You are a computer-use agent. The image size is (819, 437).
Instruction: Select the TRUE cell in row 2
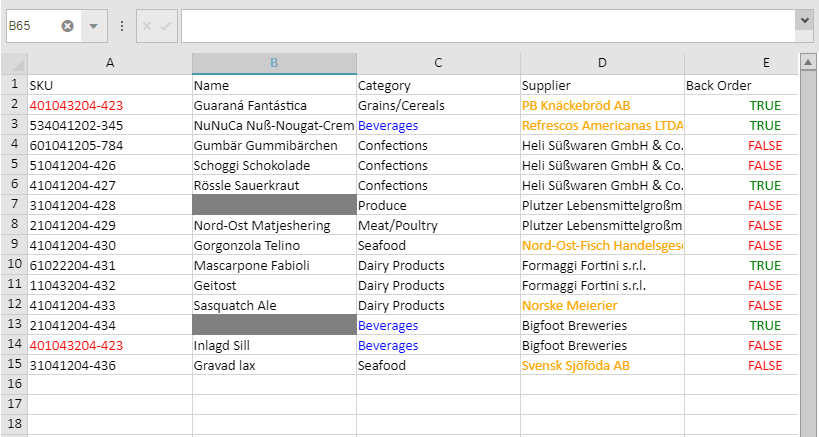pyautogui.click(x=742, y=105)
